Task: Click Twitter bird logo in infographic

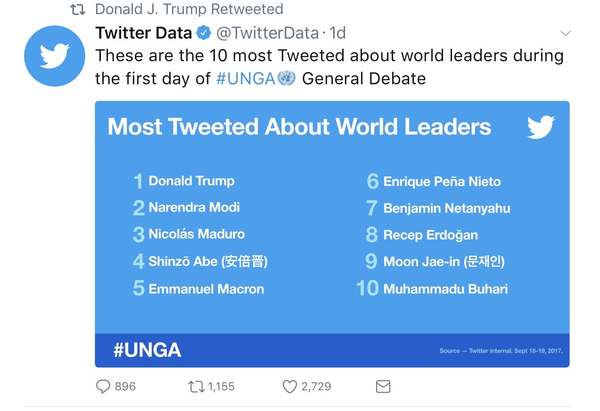Action: click(541, 127)
